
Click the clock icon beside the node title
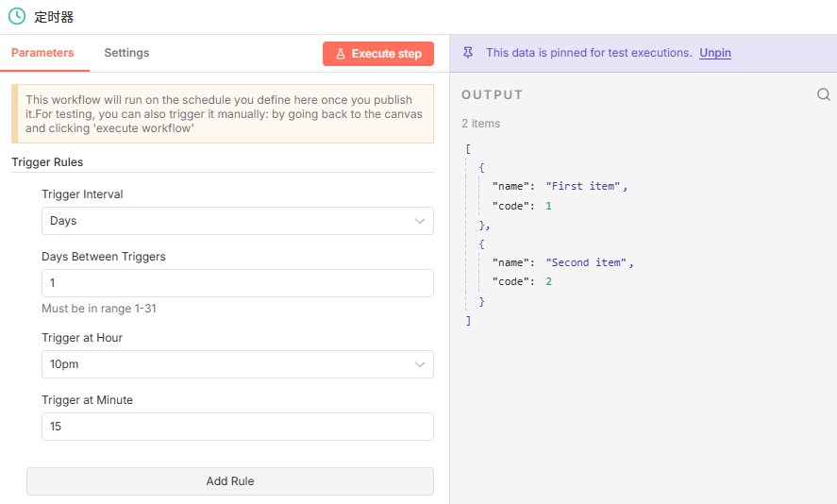17,17
